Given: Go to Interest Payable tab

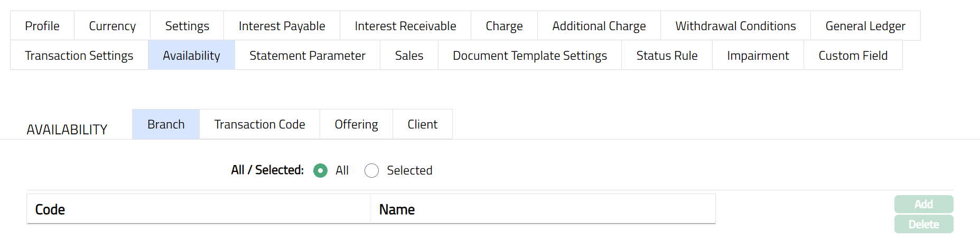Looking at the screenshot, I should click(282, 26).
